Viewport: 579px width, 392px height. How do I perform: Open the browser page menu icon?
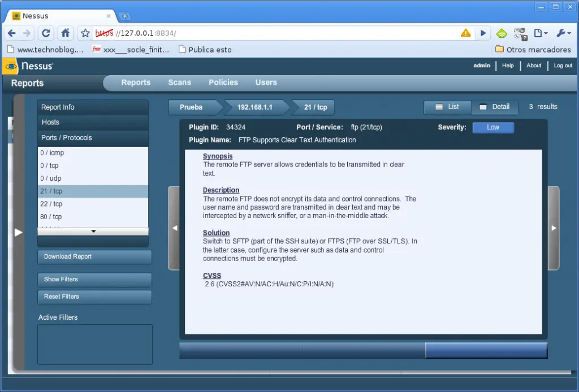coord(541,33)
